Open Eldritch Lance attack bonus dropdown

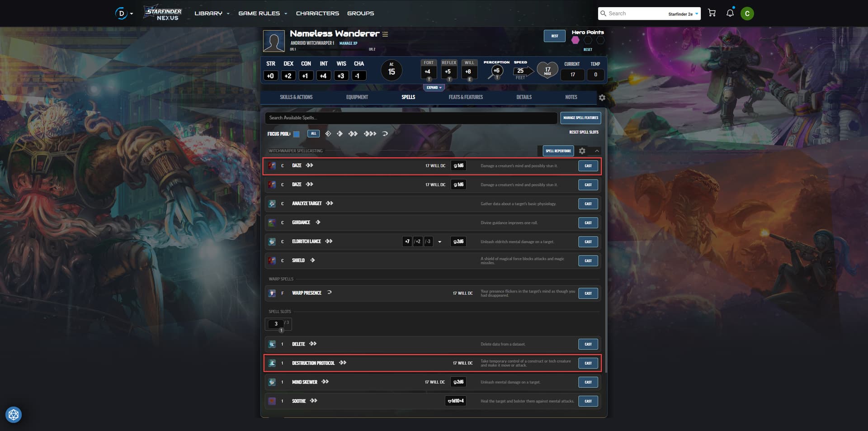pyautogui.click(x=439, y=242)
